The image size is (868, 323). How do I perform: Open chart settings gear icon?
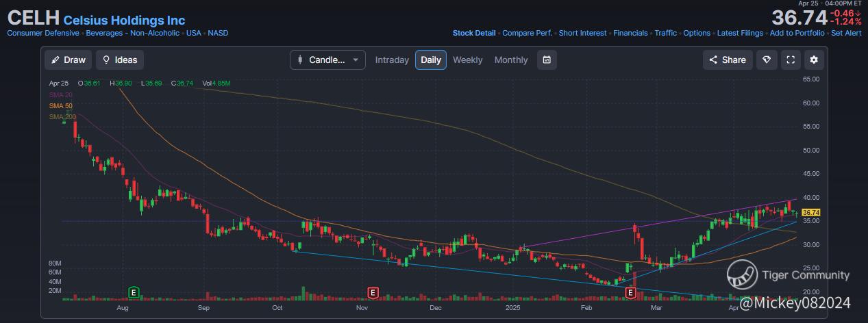pyautogui.click(x=814, y=60)
